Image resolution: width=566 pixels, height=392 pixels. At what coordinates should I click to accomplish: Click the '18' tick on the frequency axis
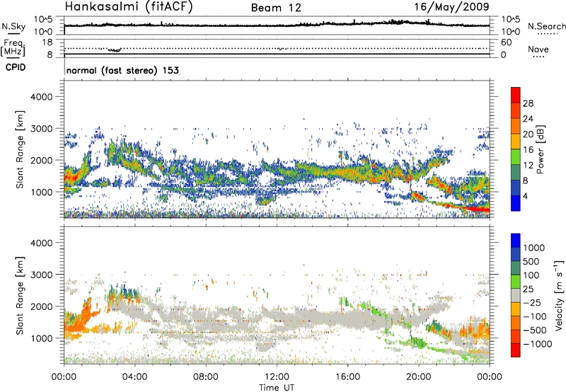click(x=47, y=42)
